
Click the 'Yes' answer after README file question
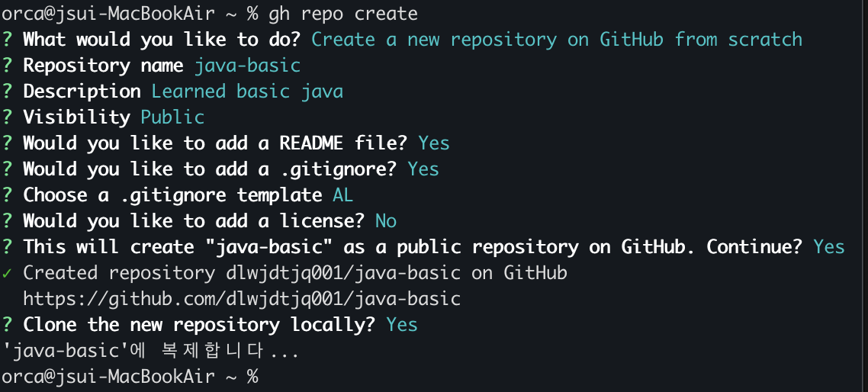434,143
